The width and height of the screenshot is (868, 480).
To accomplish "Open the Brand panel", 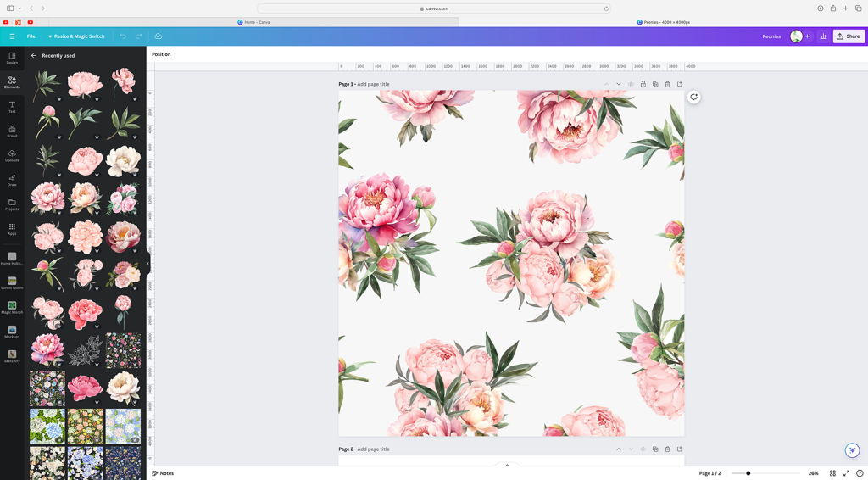I will click(12, 131).
